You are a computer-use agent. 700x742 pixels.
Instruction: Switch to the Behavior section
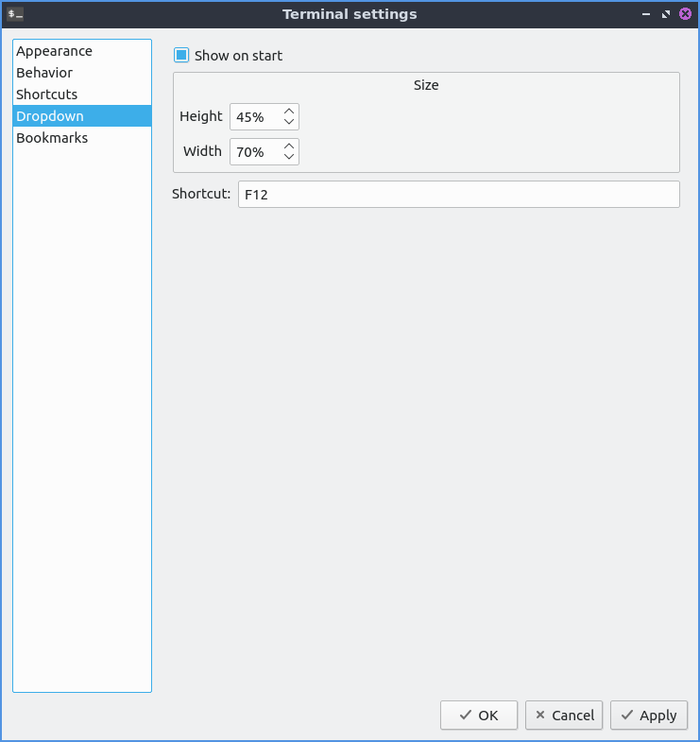pyautogui.click(x=44, y=73)
